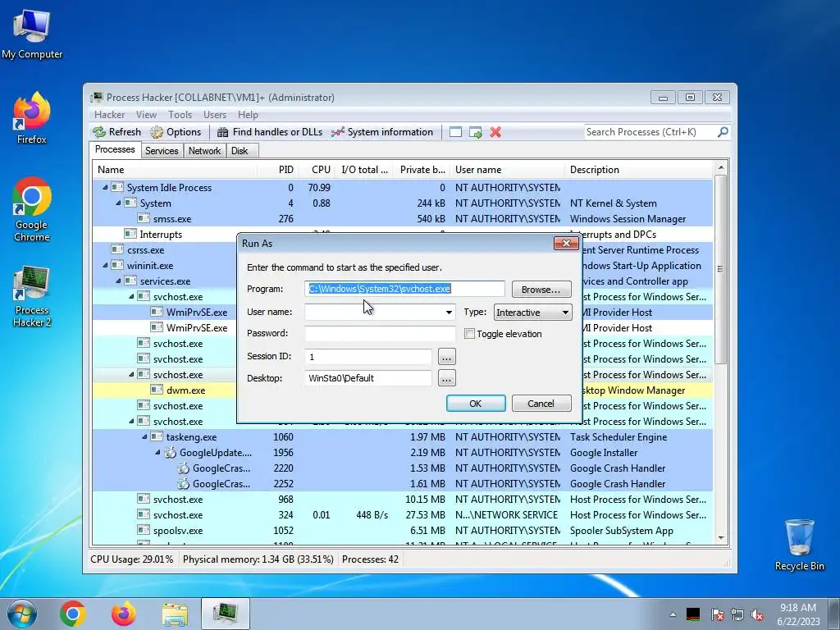Sort by the PID column header
Screen dimensions: 840x630
[277, 169]
